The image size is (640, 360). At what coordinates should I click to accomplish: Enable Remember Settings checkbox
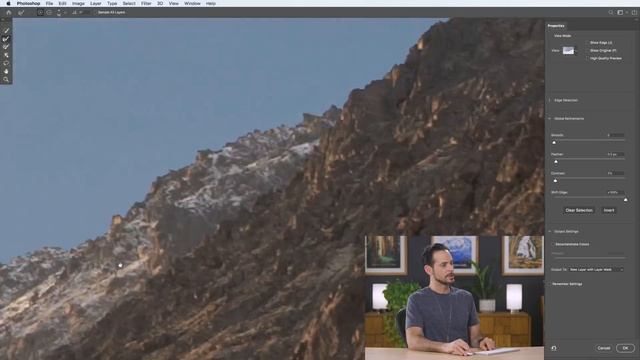tap(549, 284)
